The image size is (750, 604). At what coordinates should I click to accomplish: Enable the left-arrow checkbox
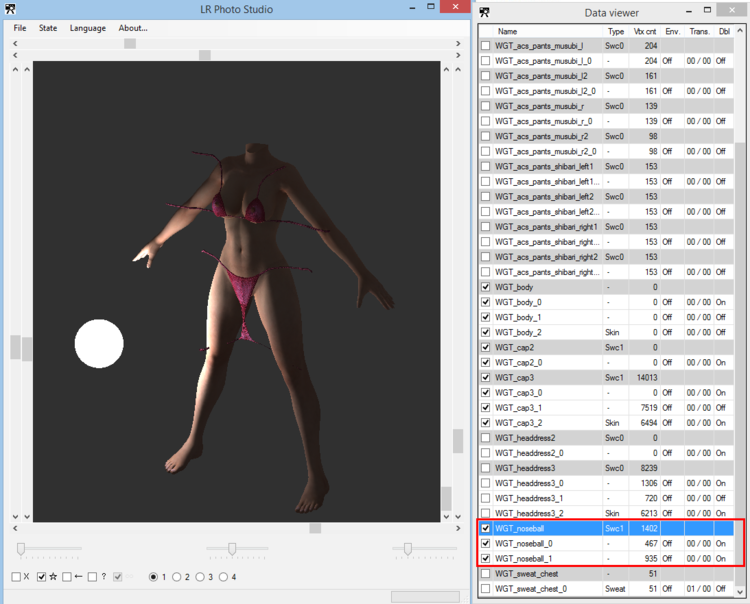pyautogui.click(x=67, y=577)
